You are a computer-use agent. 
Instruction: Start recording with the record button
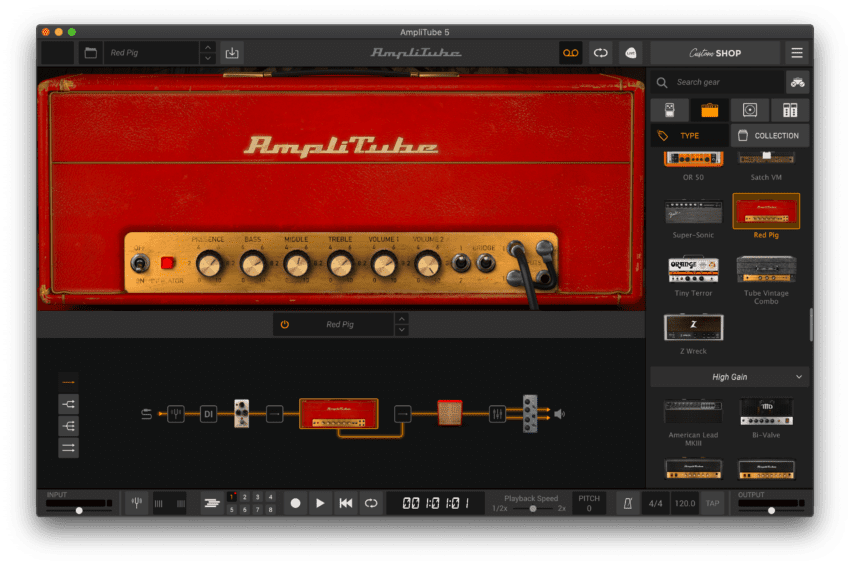[x=295, y=503]
